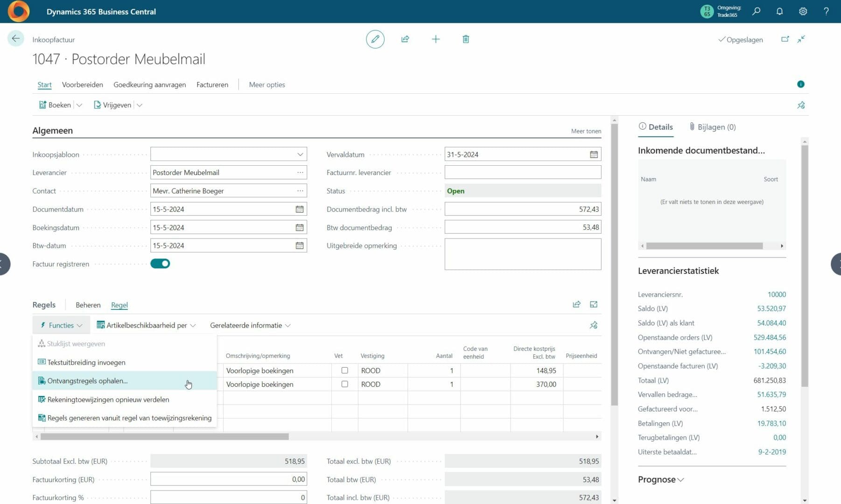This screenshot has height=504, width=841.
Task: Switch to the Details tab
Action: point(656,127)
